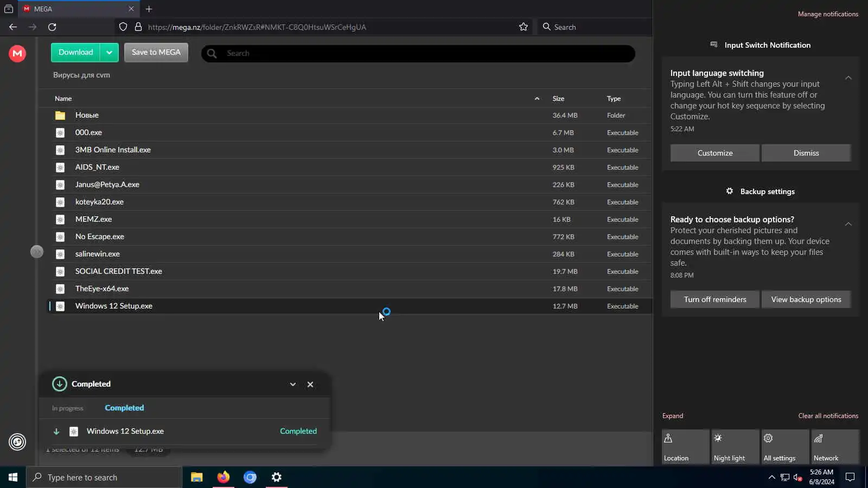Click the volume muted tray icon
Screen dimensions: 868x488
click(797, 477)
